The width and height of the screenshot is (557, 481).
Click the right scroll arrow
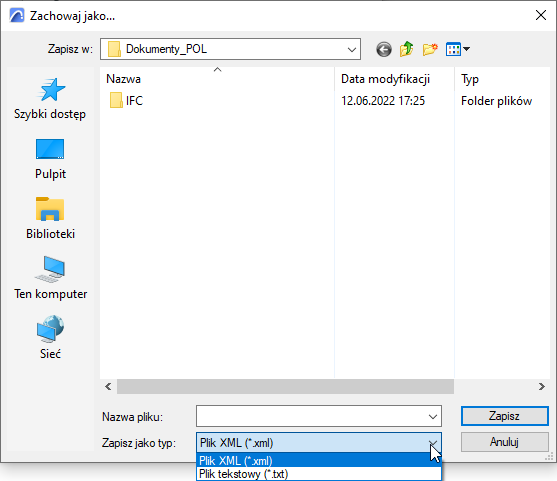[541, 387]
